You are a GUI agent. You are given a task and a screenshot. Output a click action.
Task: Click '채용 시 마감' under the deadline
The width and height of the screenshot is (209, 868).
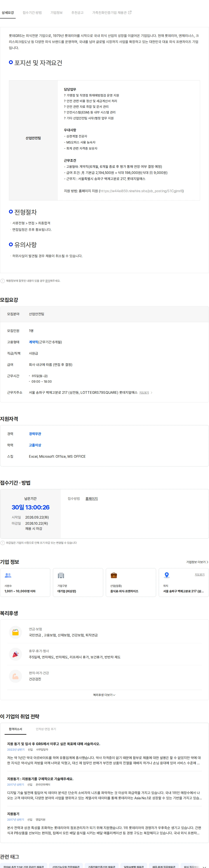[x=34, y=529]
